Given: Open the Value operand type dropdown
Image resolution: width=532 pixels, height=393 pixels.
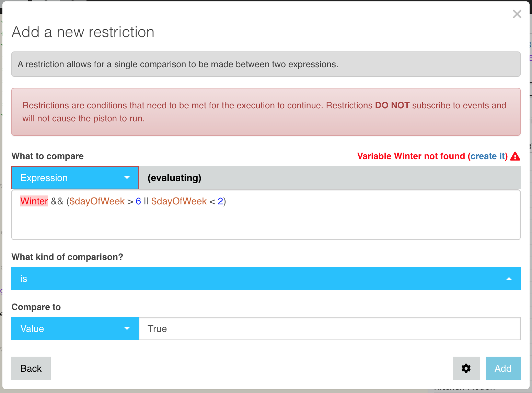Looking at the screenshot, I should point(75,329).
